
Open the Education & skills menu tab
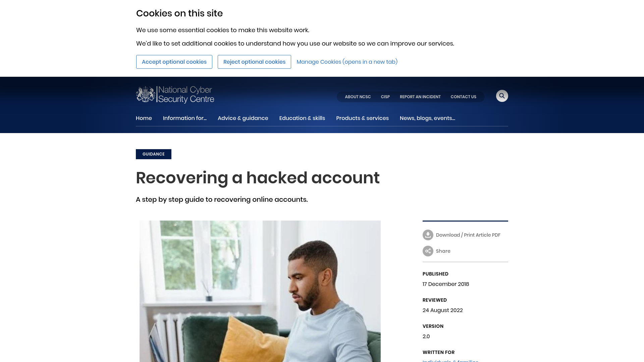pos(302,118)
